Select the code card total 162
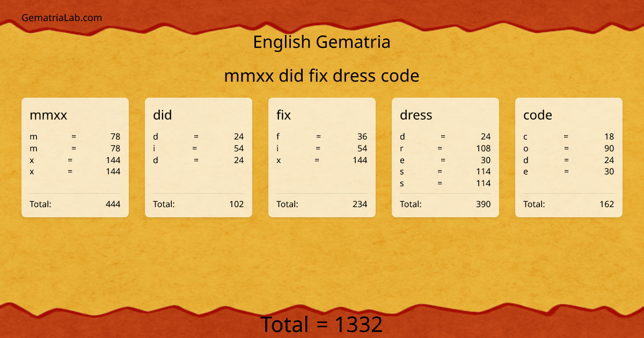 point(606,204)
